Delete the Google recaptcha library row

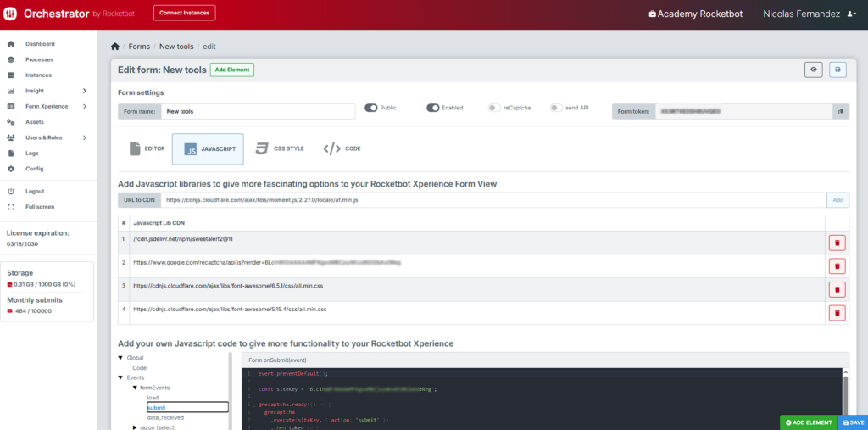coord(837,266)
